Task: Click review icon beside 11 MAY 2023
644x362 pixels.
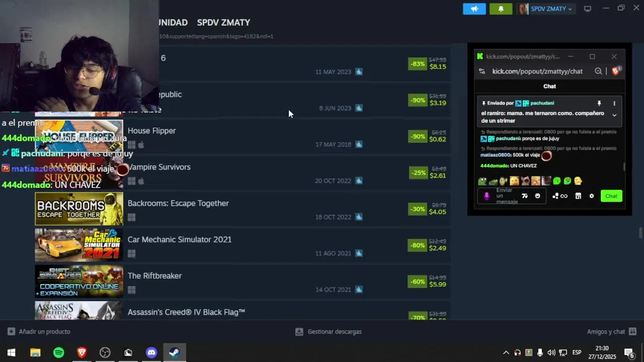Action: point(359,72)
